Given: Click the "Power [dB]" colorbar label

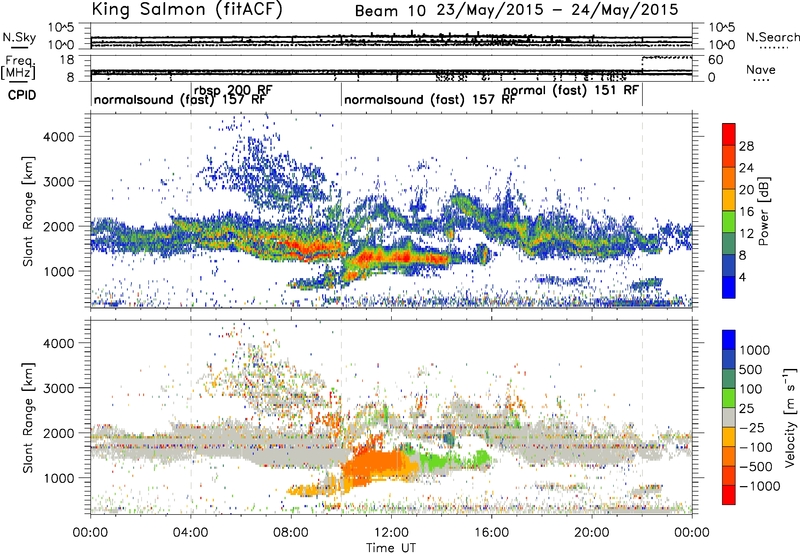Looking at the screenshot, I should [x=764, y=212].
